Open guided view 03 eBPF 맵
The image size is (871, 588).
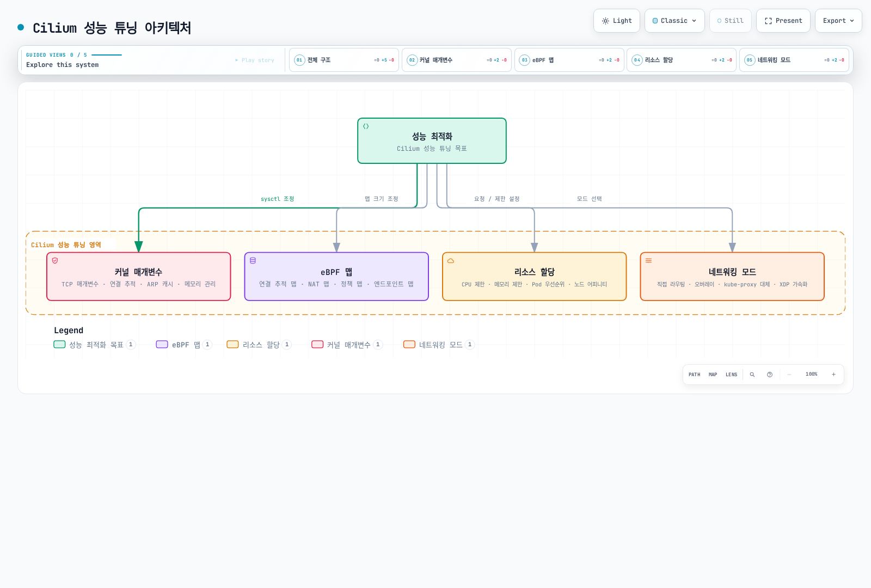tap(569, 60)
